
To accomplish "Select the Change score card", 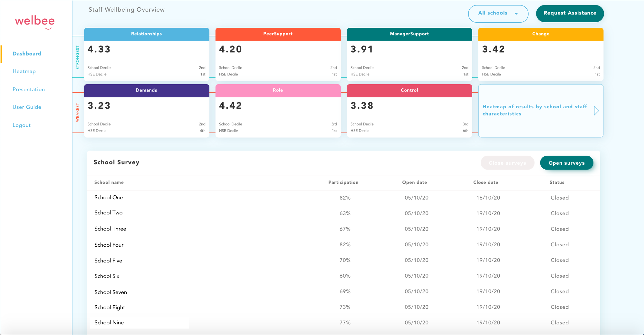I will coord(541,55).
